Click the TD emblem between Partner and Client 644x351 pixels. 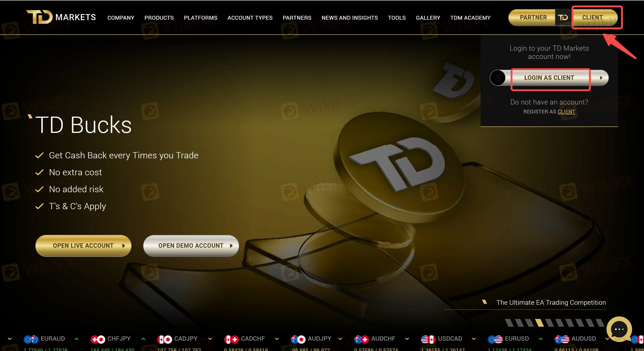click(x=563, y=17)
